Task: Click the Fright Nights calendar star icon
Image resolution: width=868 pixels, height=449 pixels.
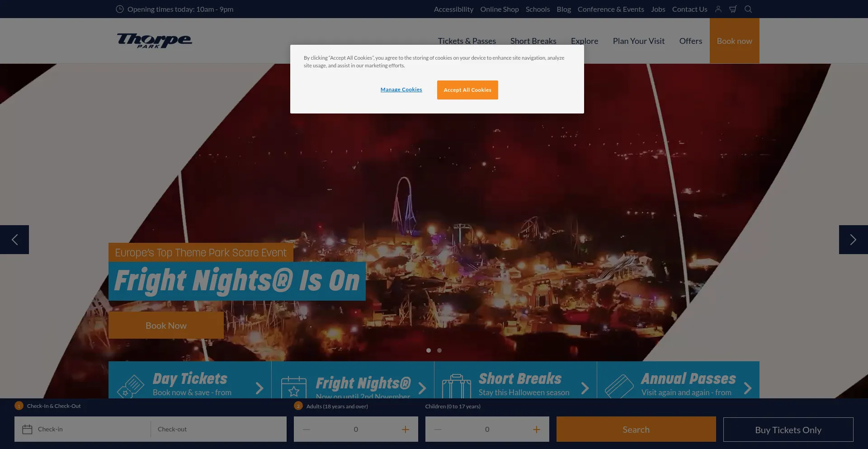Action: (294, 388)
